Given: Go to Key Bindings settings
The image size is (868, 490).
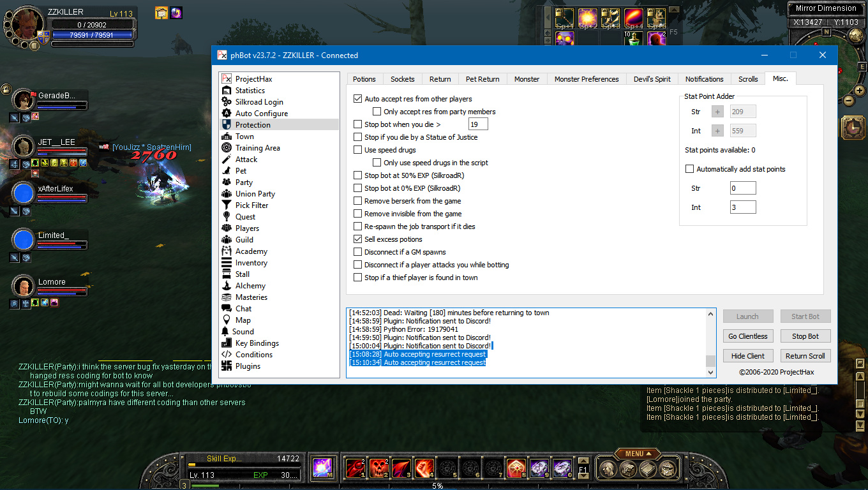Looking at the screenshot, I should click(x=257, y=343).
